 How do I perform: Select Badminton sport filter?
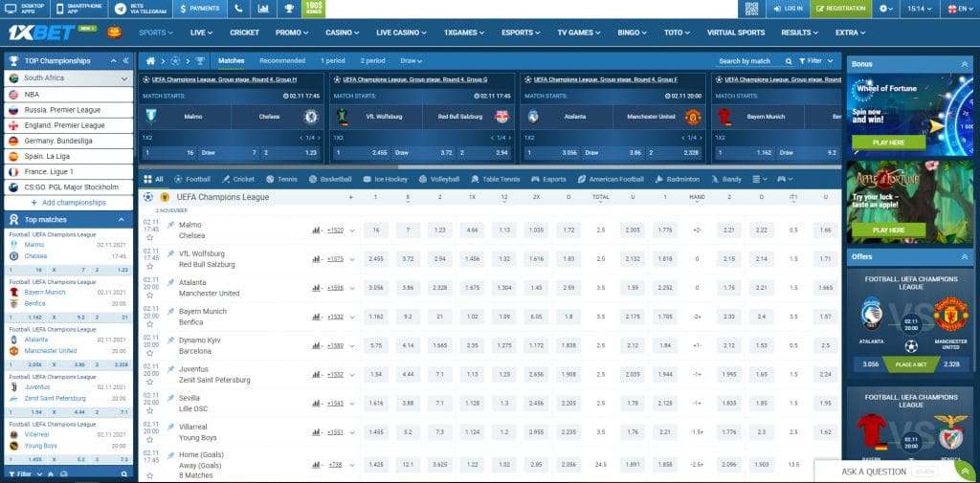pos(678,179)
